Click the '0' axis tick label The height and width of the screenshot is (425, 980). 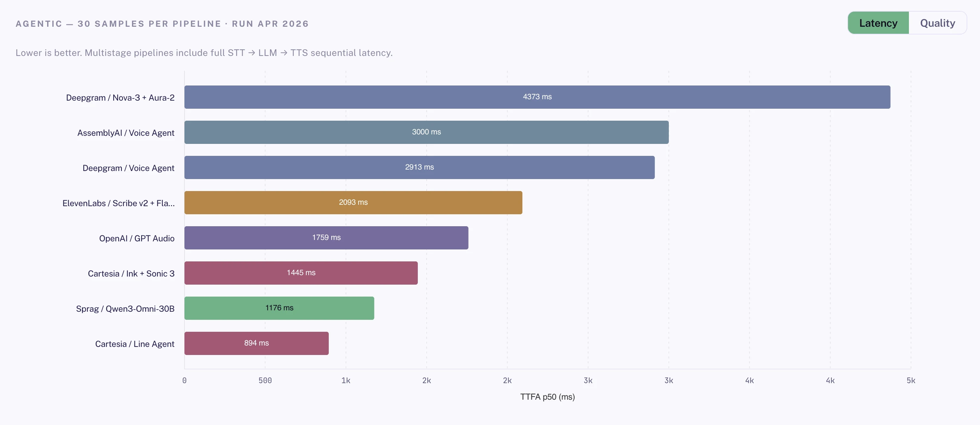(184, 381)
